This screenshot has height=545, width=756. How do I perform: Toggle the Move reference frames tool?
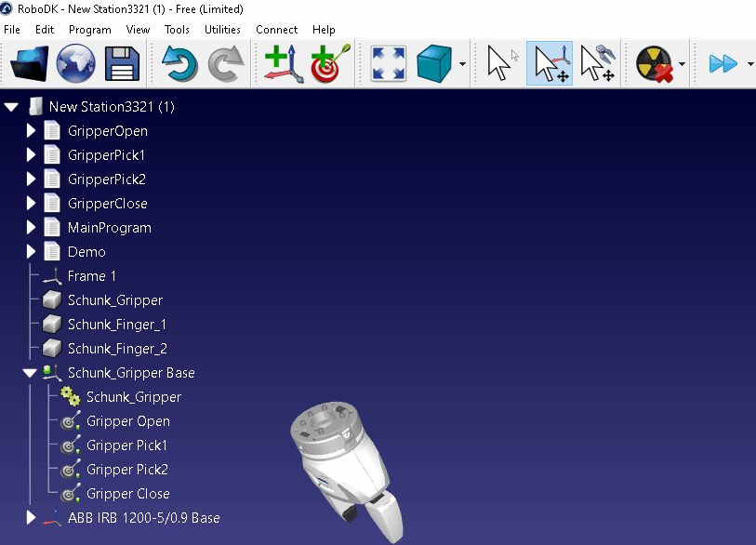coord(550,63)
